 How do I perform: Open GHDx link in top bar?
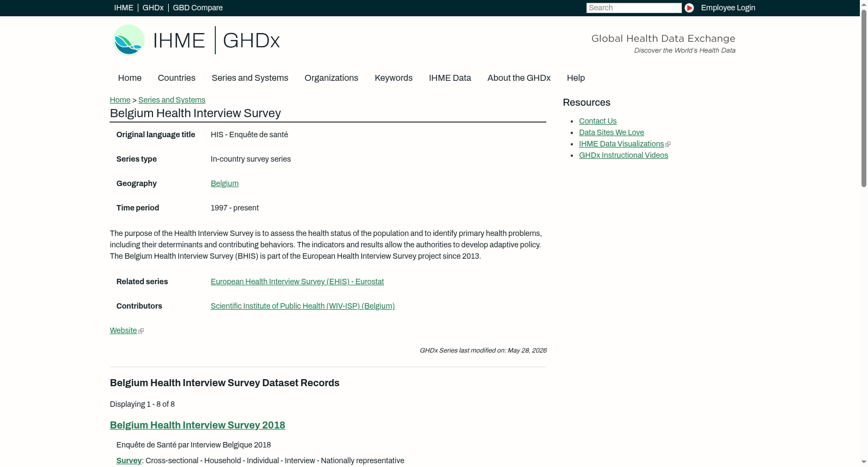153,8
